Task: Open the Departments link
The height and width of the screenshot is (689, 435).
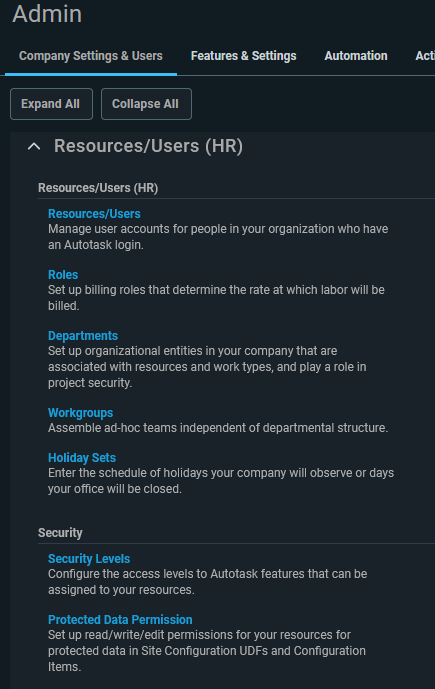Action: (x=83, y=336)
